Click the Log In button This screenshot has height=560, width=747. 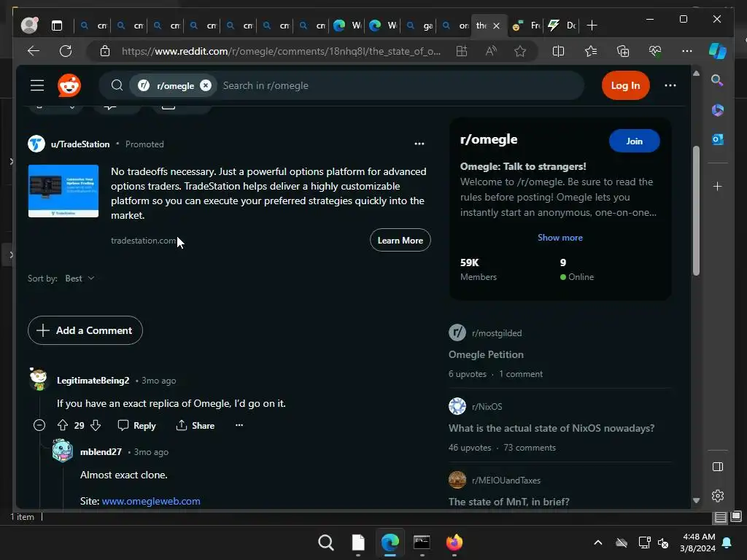625,85
